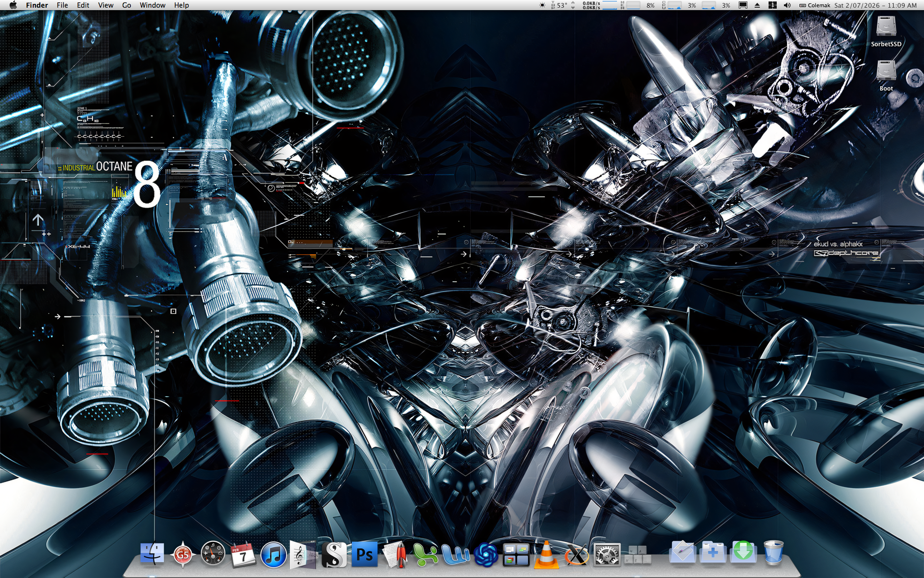Launch VLC traffic cone icon in the Dock
Viewport: 924px width, 578px height.
[x=546, y=554]
